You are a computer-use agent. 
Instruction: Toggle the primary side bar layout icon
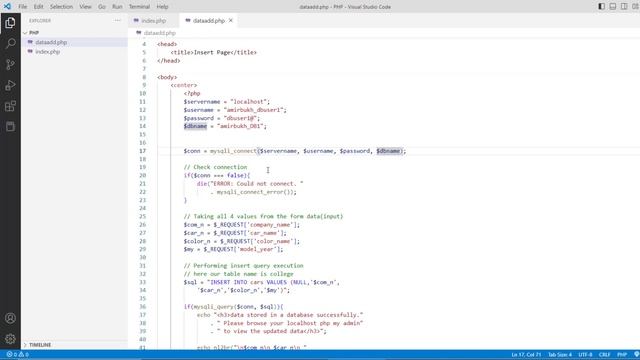(601, 7)
